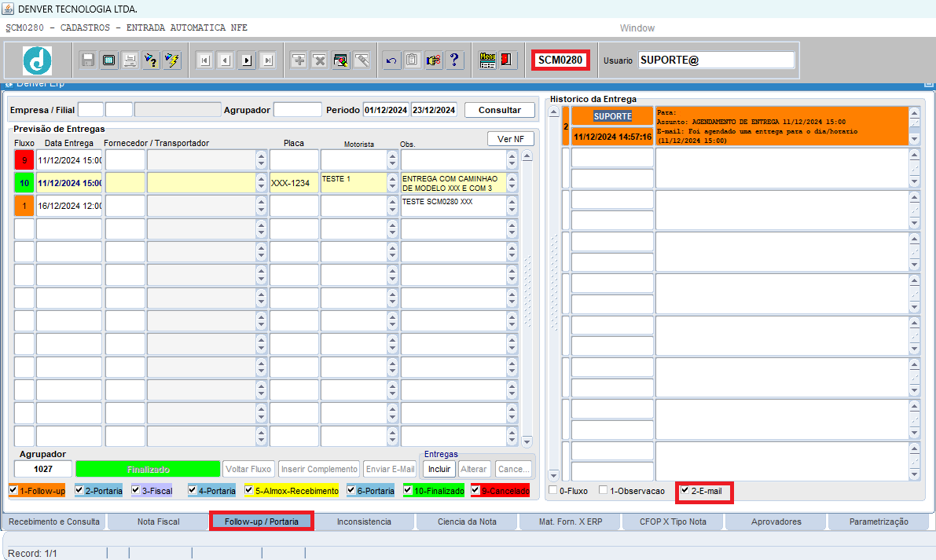This screenshot has width=936, height=560.
Task: Click the Voltar Fluxo button
Action: [249, 470]
